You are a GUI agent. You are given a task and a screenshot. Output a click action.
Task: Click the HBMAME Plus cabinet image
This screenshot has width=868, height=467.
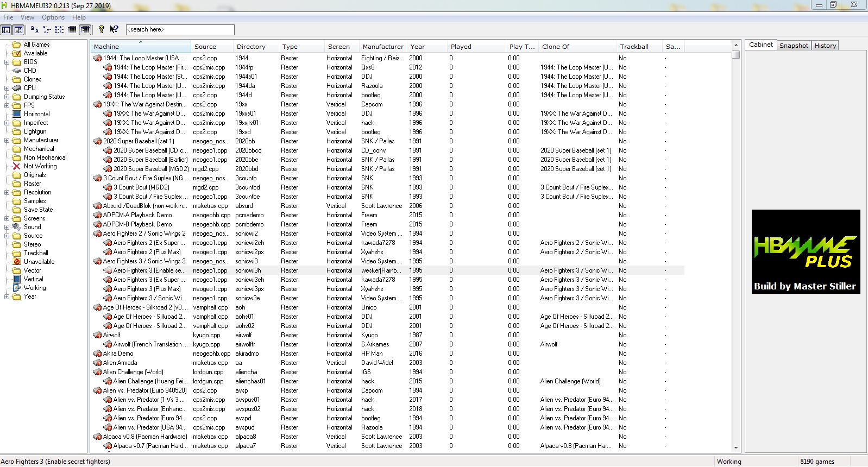click(806, 251)
